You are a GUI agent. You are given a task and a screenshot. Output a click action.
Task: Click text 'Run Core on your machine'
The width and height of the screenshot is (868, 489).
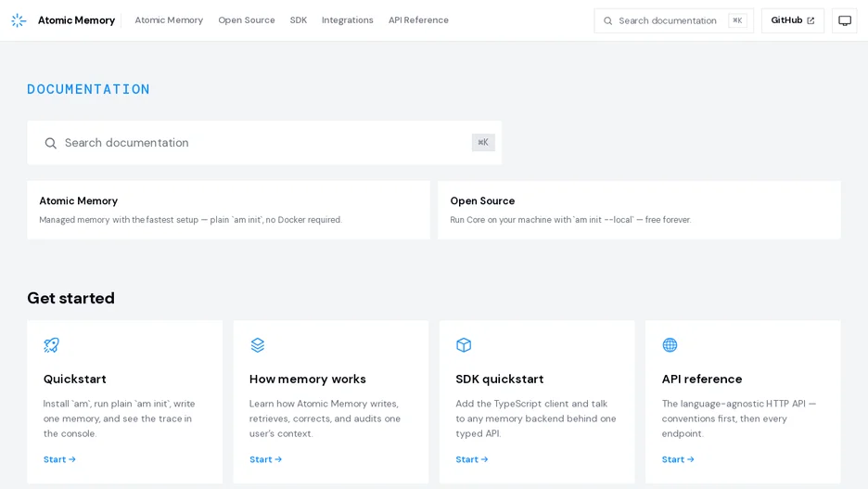pos(501,220)
